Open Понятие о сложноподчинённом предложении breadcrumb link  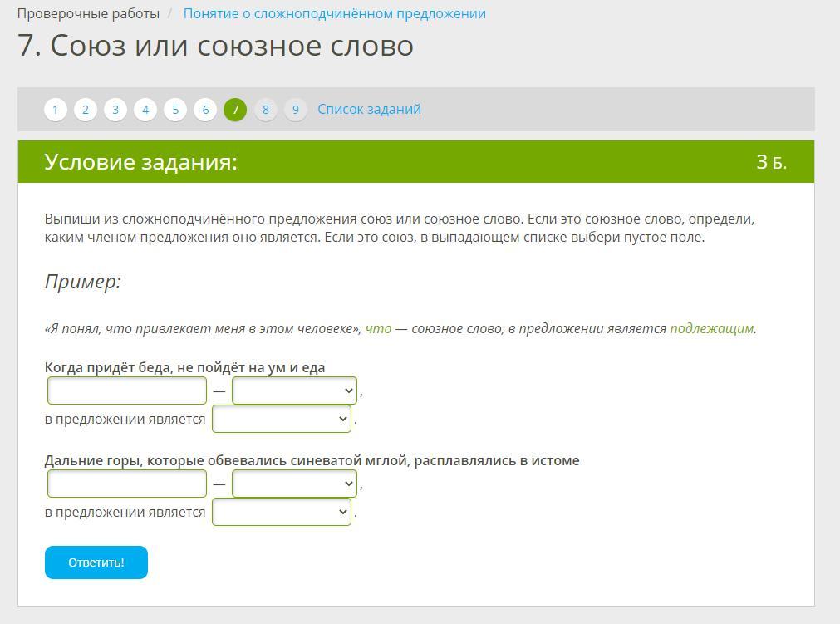coord(334,13)
